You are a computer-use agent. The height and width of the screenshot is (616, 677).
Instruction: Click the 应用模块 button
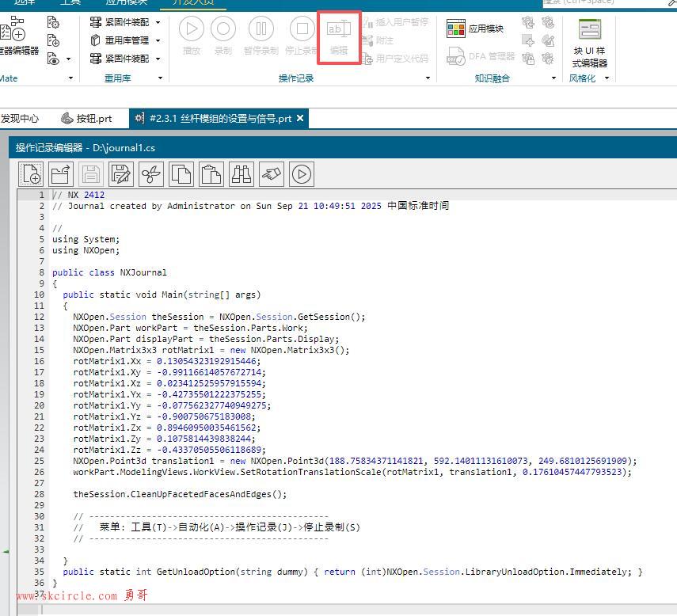click(476, 29)
